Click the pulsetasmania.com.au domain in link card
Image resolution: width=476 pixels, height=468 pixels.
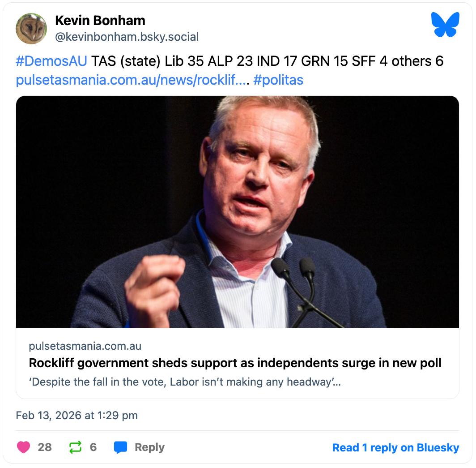click(x=85, y=346)
